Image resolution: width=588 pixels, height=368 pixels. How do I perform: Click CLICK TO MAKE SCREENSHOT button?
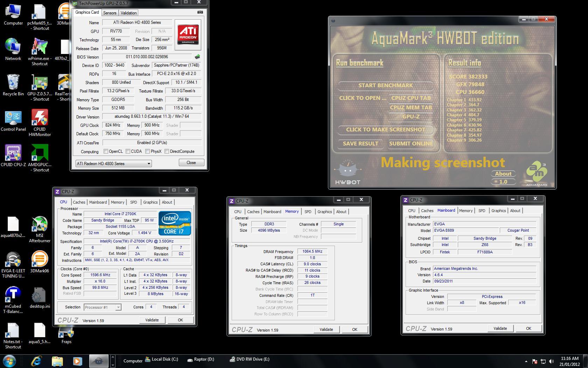[385, 130]
